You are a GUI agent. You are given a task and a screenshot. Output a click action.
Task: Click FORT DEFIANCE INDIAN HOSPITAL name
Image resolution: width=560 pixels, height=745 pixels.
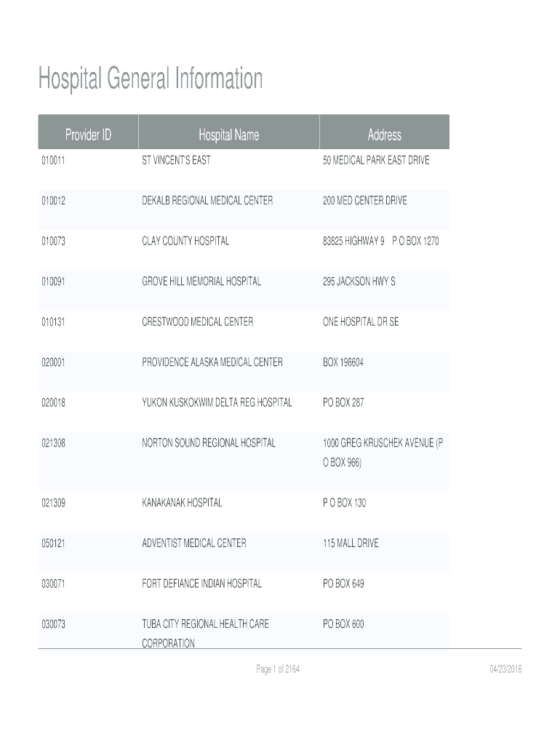[x=202, y=583]
